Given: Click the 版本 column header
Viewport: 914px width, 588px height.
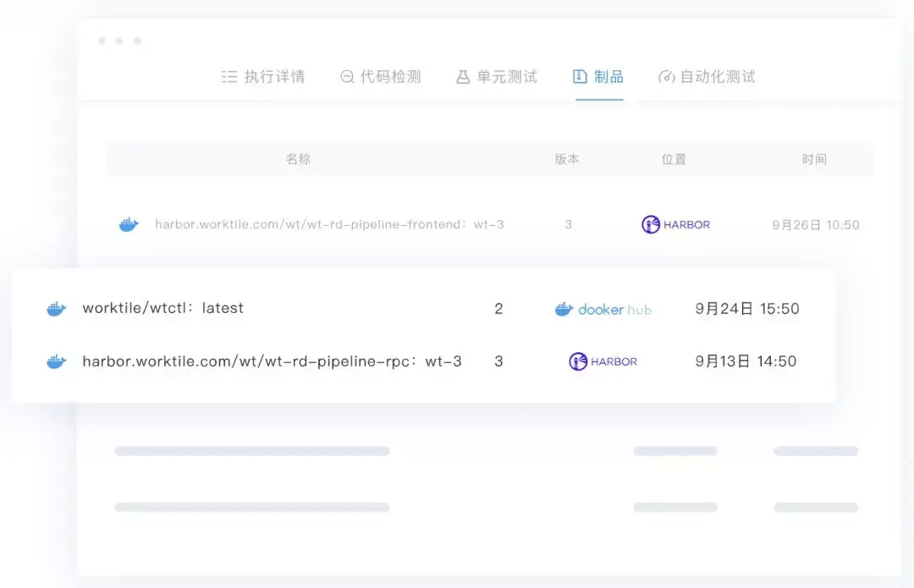Looking at the screenshot, I should pos(566,159).
